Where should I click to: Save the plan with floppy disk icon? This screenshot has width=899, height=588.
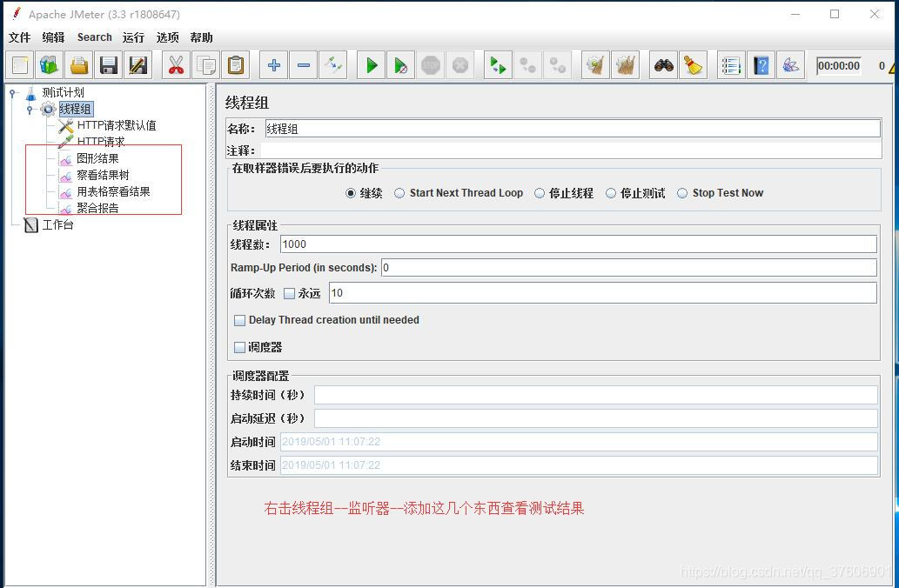point(109,65)
